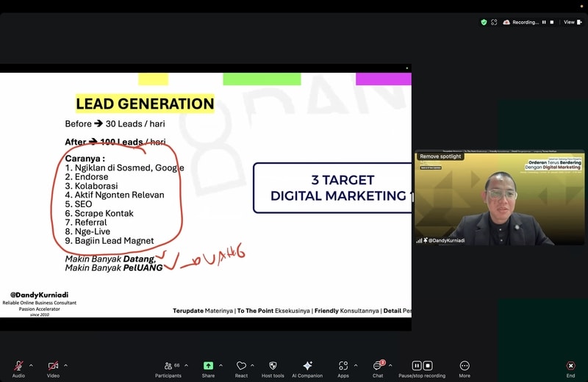Unmute the microphone with the Audio icon
Viewport: 588px width, 382px height.
point(18,366)
